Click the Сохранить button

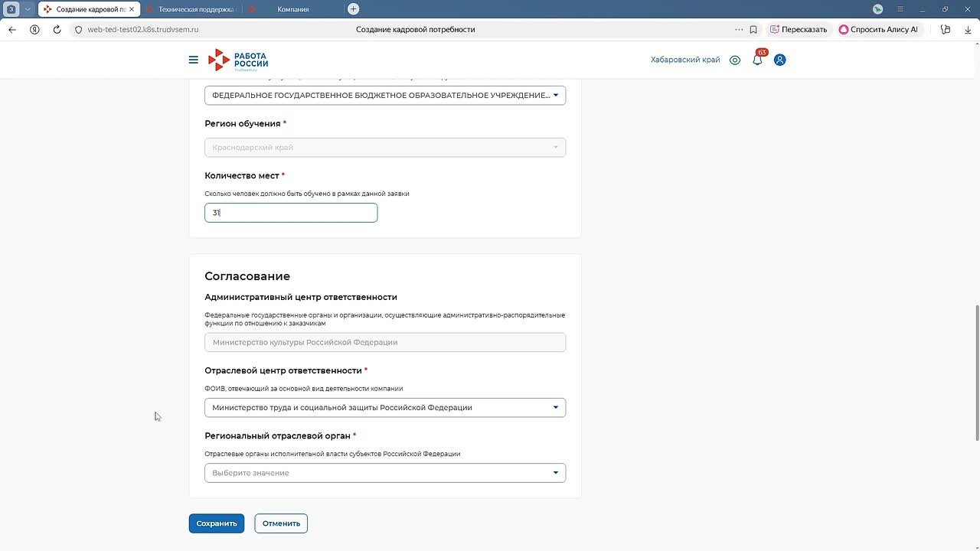(x=217, y=523)
